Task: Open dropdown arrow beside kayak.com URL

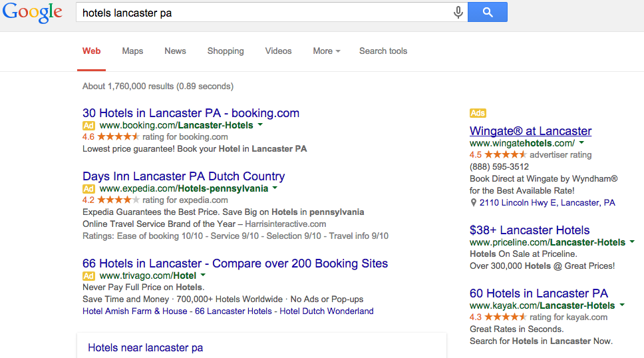Action: 622,305
